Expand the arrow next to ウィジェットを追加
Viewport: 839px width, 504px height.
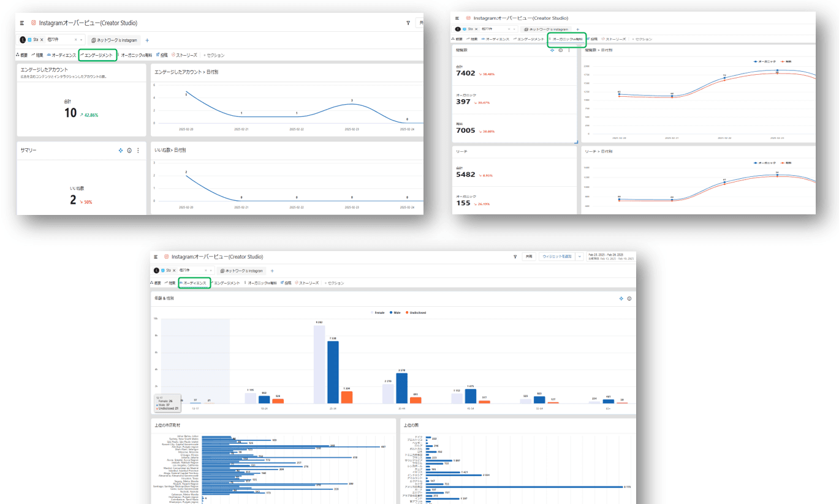pos(579,257)
